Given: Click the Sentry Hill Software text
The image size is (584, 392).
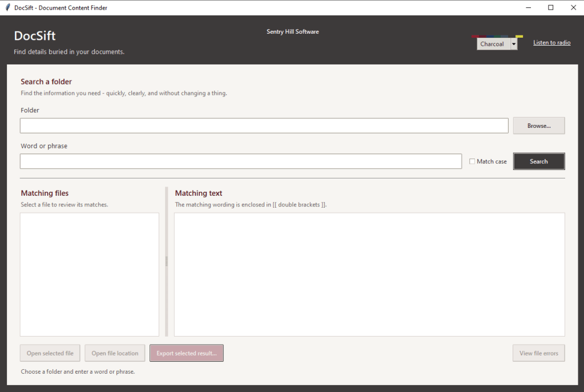Looking at the screenshot, I should tap(293, 31).
